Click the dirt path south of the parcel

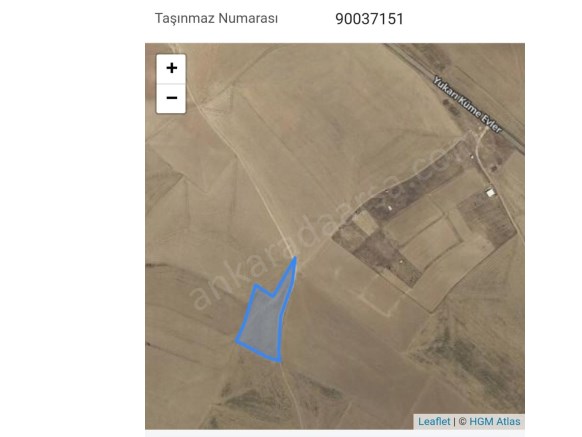coord(291,395)
